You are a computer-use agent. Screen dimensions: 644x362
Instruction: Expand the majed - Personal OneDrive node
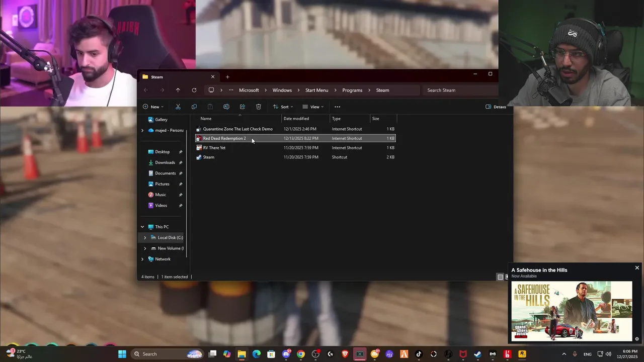(x=142, y=130)
